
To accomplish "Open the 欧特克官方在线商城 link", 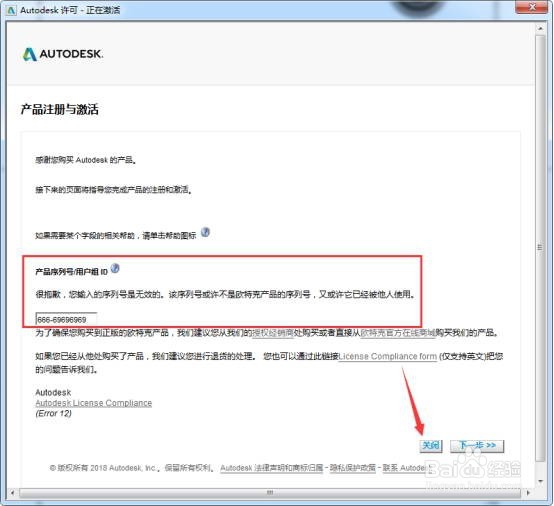I will point(398,333).
